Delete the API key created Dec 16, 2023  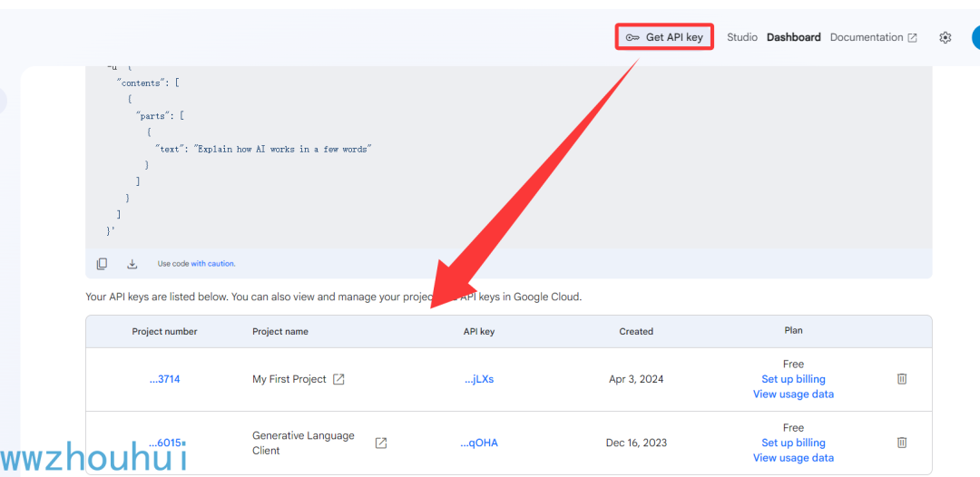point(902,443)
